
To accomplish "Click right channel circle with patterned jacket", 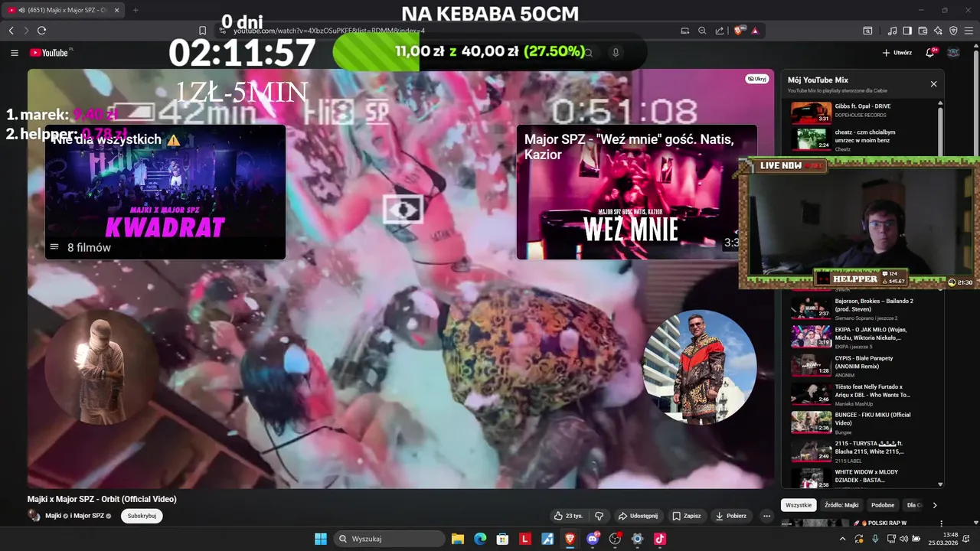I will pyautogui.click(x=699, y=367).
